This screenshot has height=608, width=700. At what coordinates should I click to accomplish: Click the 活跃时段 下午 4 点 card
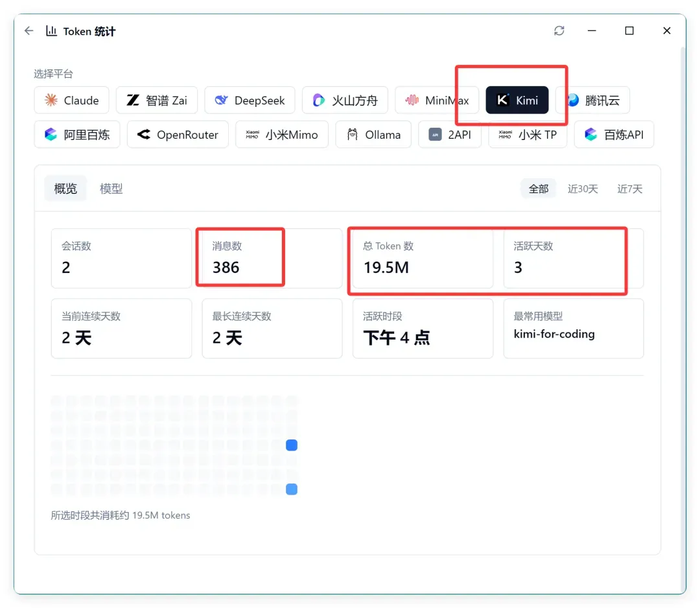[x=423, y=328]
